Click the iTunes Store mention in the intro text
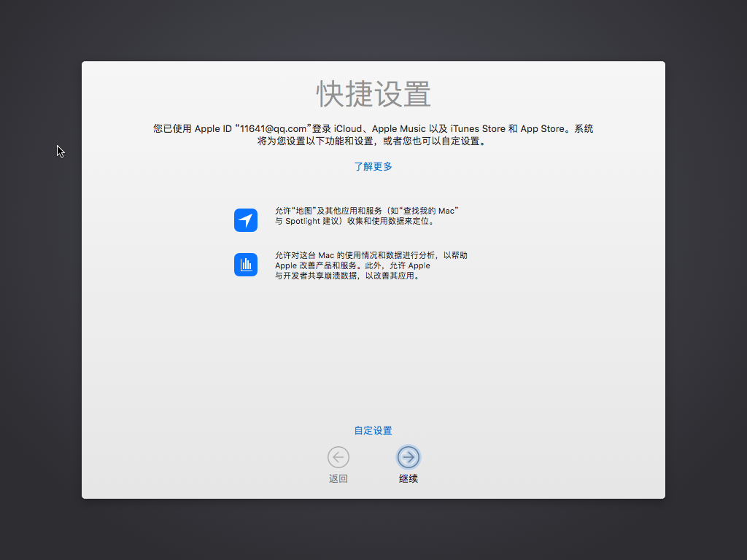This screenshot has width=747, height=560. coord(479,128)
